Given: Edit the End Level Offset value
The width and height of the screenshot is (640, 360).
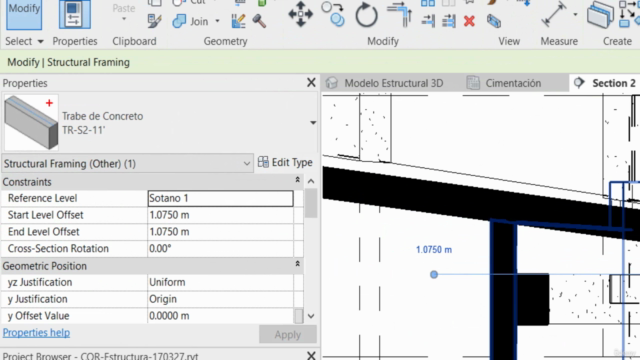Looking at the screenshot, I should coord(220,232).
